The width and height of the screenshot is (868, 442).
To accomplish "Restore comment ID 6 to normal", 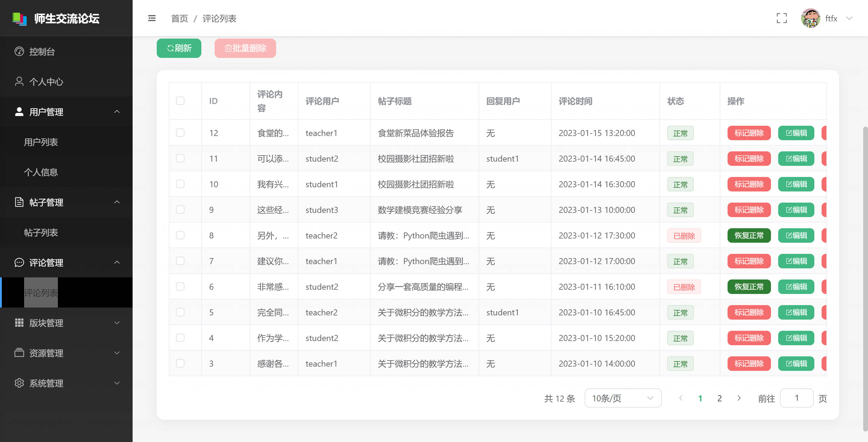I will pos(749,286).
